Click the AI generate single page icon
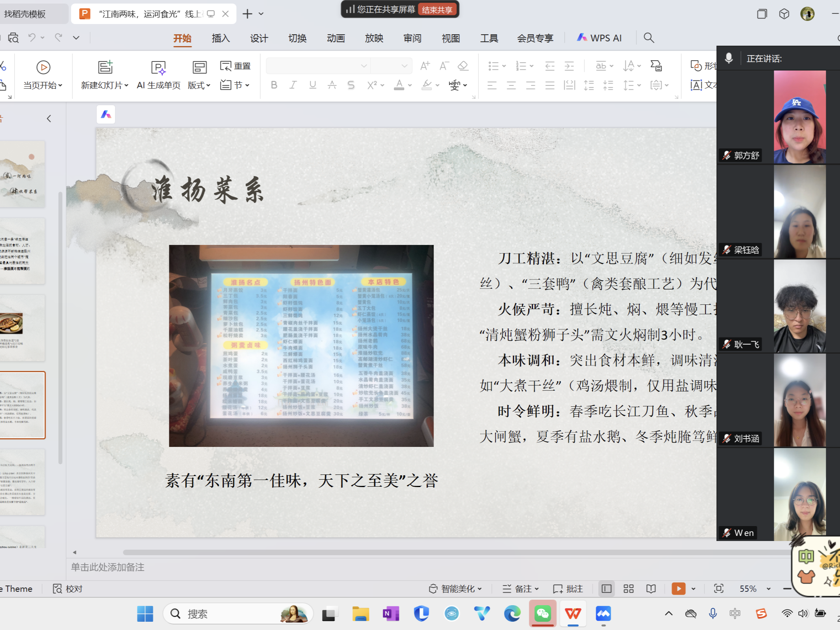 tap(158, 67)
